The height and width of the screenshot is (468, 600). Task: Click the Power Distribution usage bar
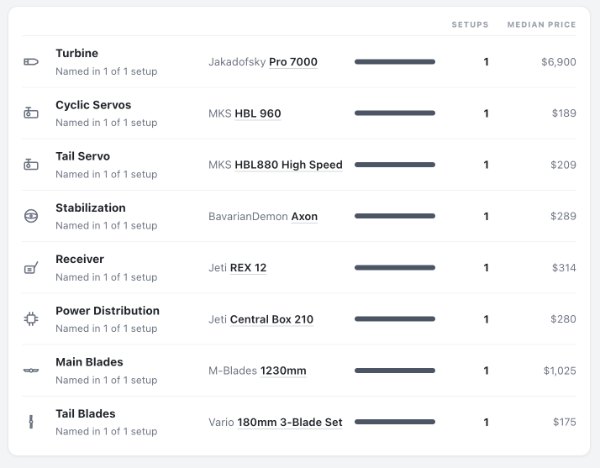click(395, 319)
